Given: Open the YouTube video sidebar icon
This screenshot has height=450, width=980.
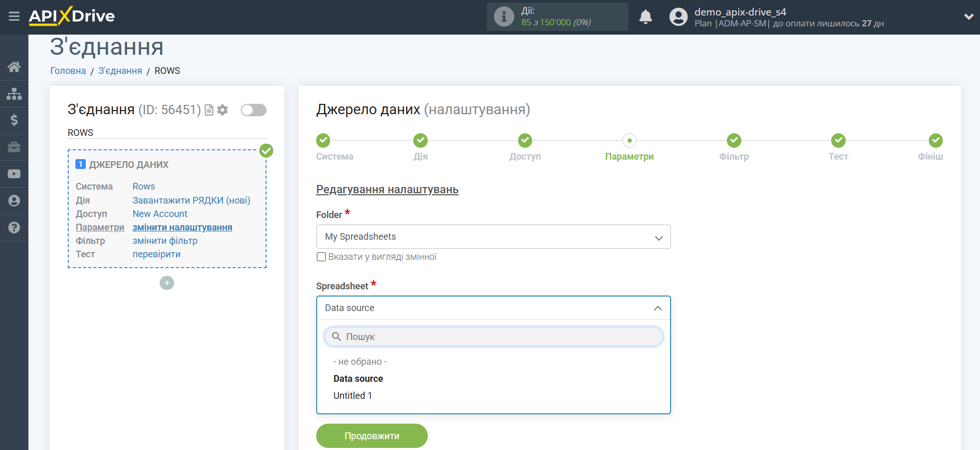Looking at the screenshot, I should 14,174.
